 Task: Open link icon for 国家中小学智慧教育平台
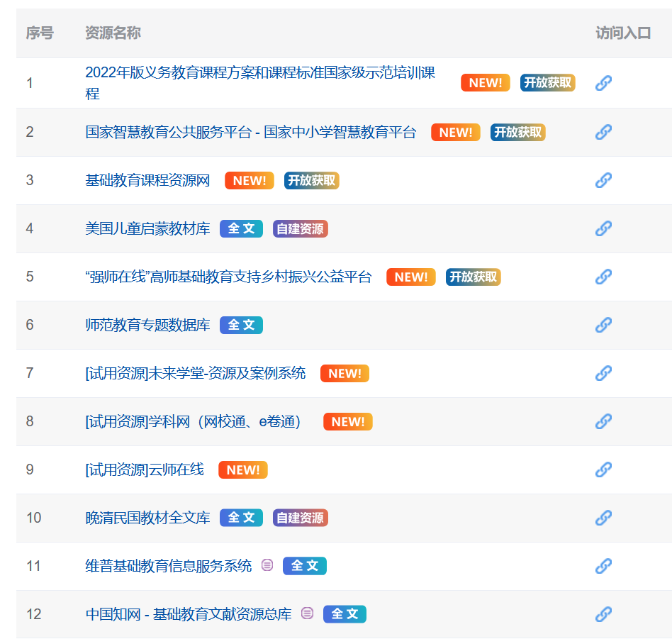603,132
